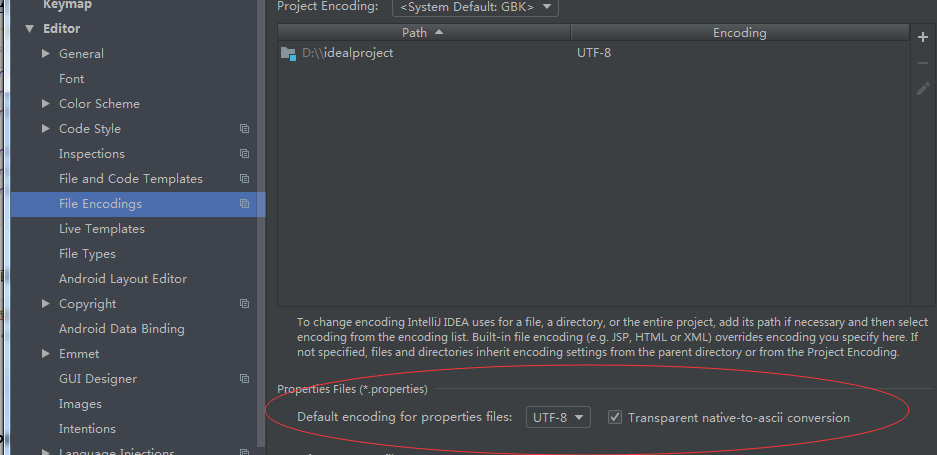Screen dimensions: 937x455
Task: Click the copy icon next to Code Style
Action: click(x=244, y=129)
